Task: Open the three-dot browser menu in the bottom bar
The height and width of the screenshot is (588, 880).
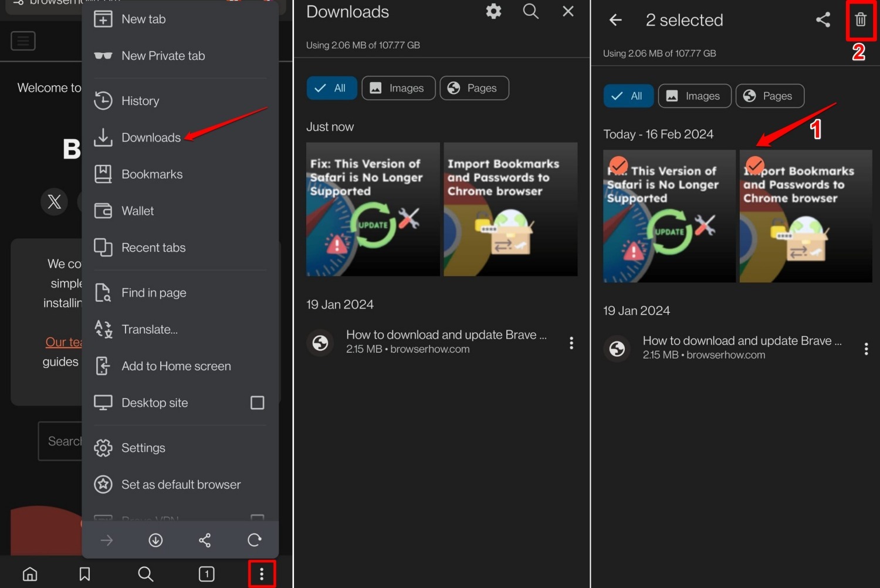Action: [262, 573]
